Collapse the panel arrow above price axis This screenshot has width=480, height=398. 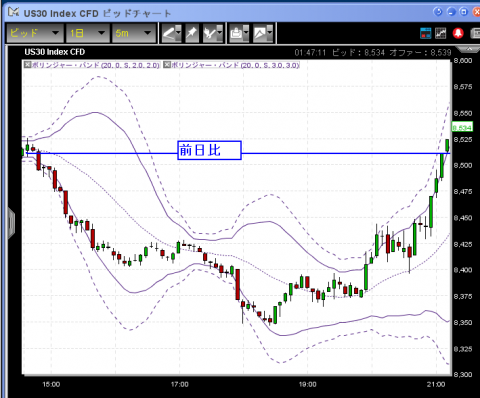(469, 50)
